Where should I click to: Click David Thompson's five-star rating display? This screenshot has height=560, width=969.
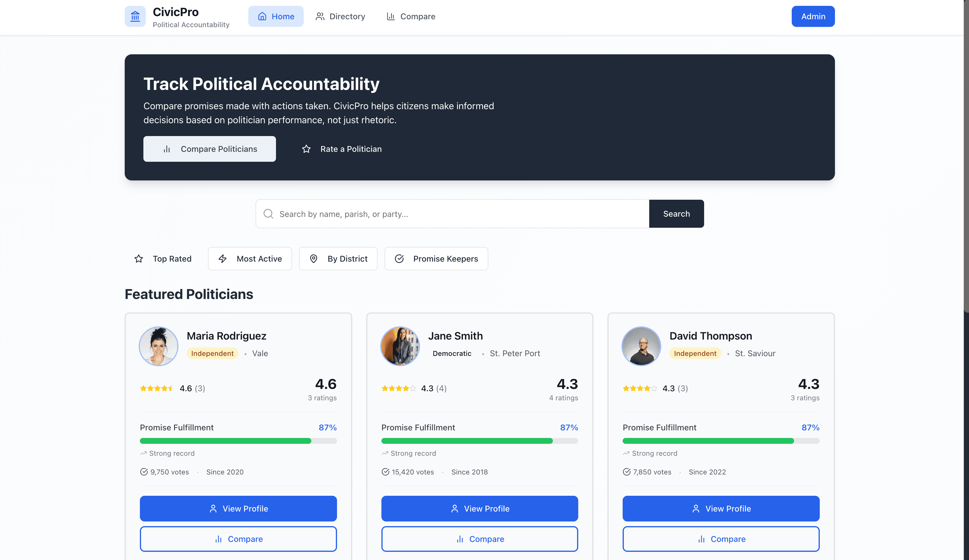pos(640,388)
